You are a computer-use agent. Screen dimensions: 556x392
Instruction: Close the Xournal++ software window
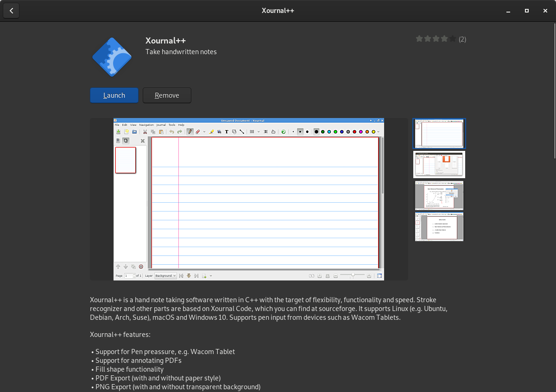(546, 11)
